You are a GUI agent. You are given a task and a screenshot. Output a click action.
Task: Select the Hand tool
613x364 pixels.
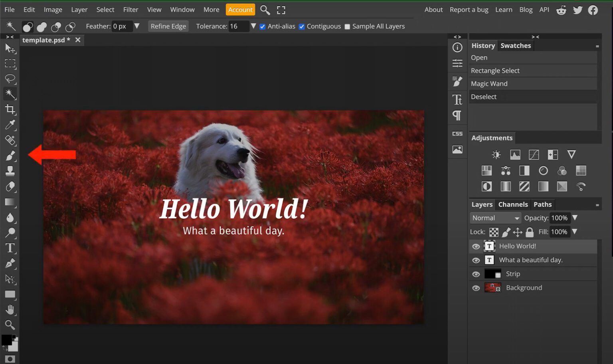10,309
